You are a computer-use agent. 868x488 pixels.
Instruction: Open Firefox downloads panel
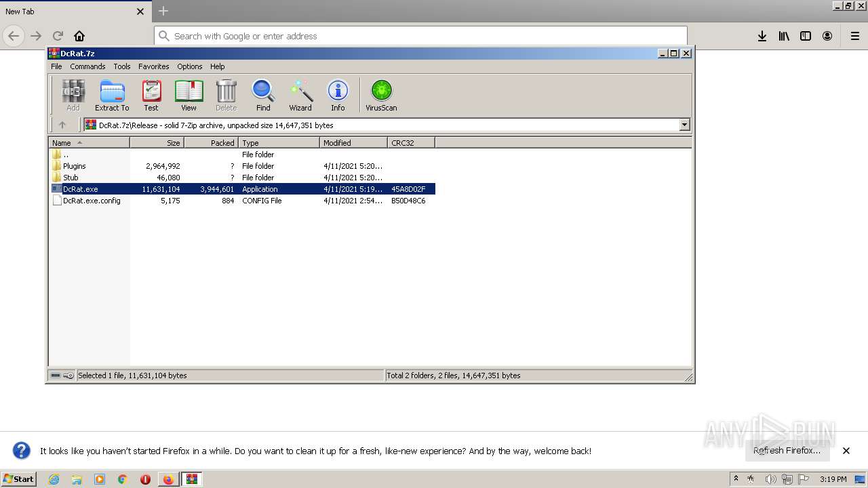coord(762,36)
